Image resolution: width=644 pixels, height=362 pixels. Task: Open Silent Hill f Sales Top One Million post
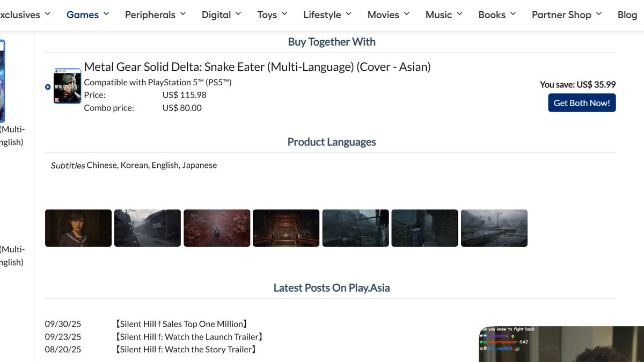181,324
